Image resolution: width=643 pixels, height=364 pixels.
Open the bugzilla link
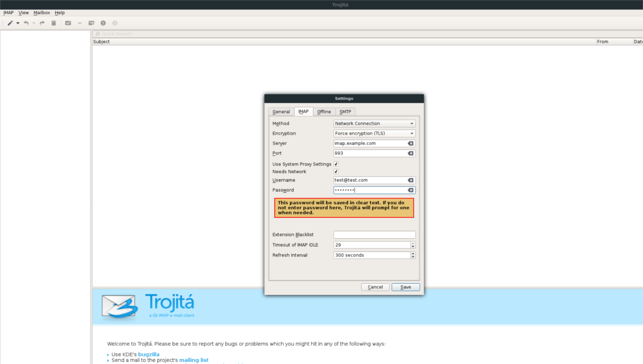coord(149,354)
